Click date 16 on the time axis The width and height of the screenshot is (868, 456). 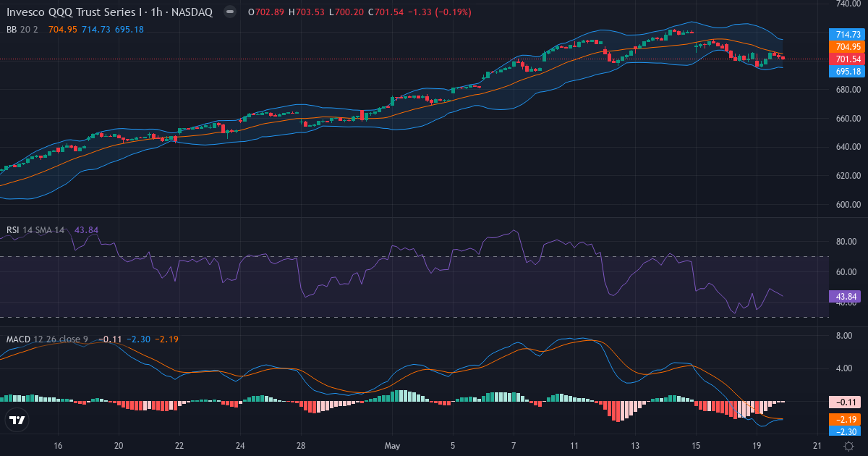(x=59, y=446)
